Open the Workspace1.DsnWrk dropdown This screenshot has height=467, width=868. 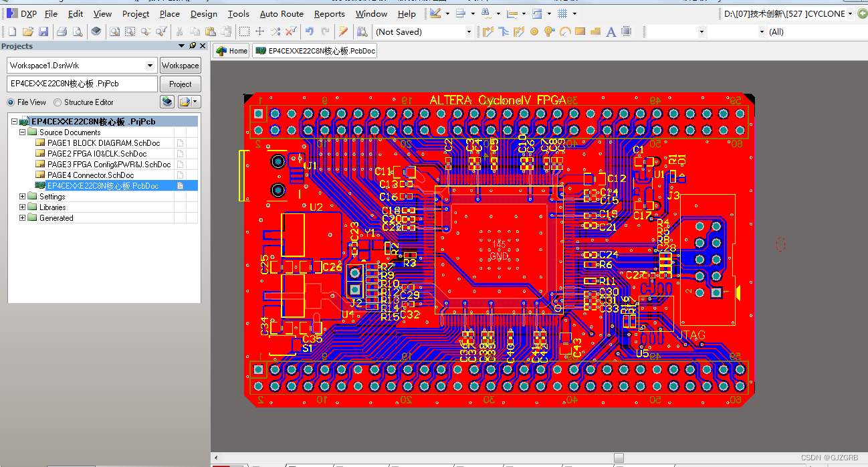click(150, 65)
